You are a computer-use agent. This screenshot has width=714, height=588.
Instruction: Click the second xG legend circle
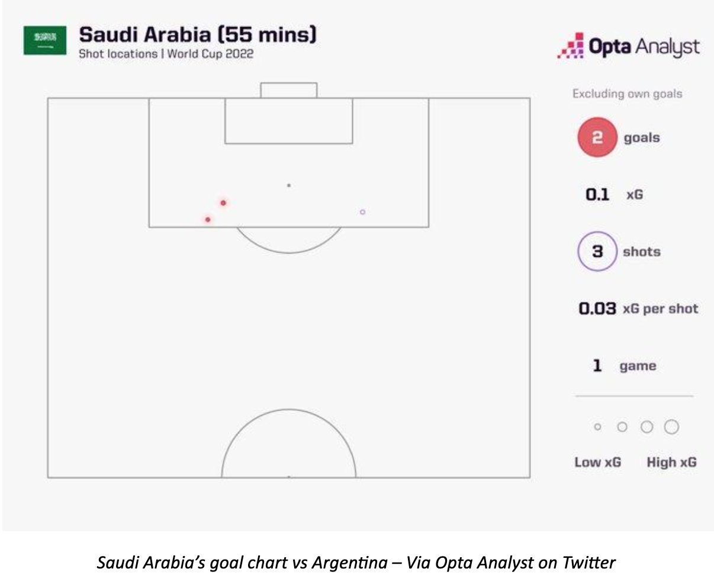coord(622,427)
